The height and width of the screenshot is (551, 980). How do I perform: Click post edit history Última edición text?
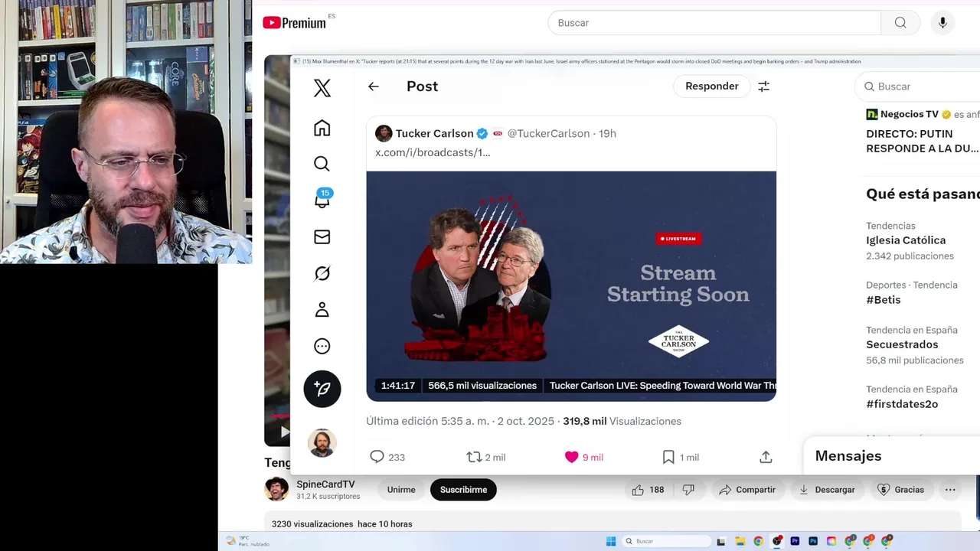427,421
